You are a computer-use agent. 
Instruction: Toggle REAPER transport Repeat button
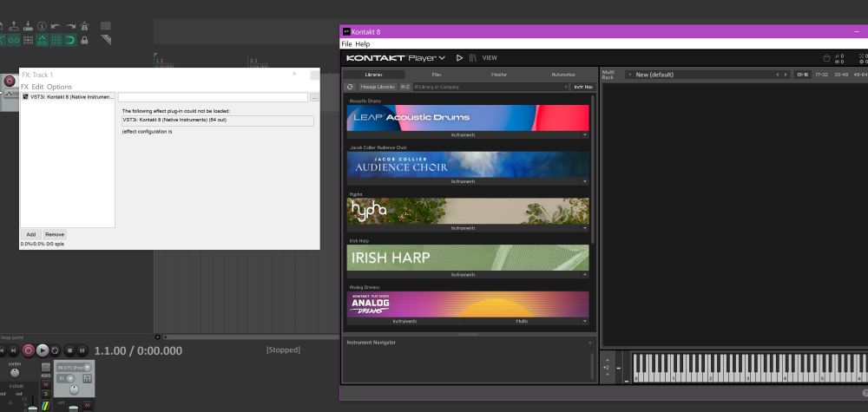point(56,350)
